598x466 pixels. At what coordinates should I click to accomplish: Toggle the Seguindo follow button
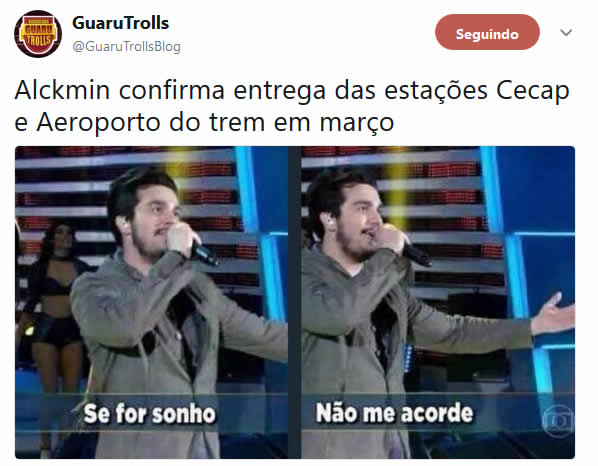coord(487,32)
